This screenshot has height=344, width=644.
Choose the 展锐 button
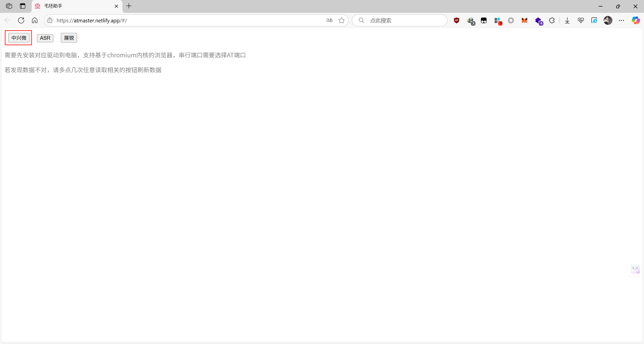click(x=69, y=38)
